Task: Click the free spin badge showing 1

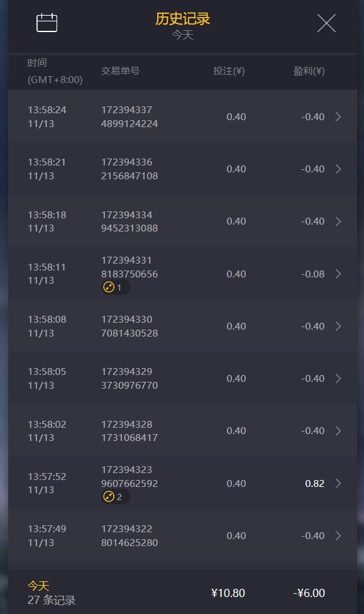Action: coord(113,287)
